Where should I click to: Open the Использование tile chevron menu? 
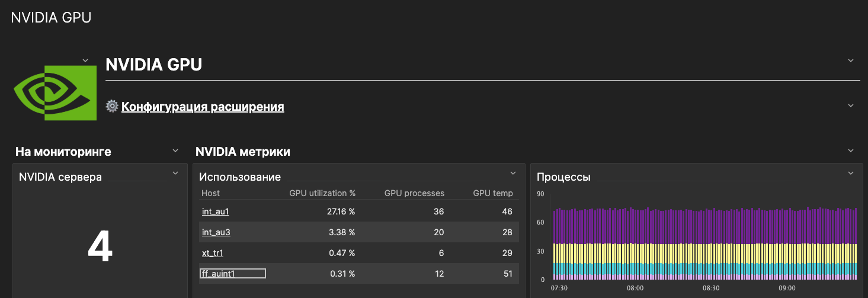(x=513, y=173)
